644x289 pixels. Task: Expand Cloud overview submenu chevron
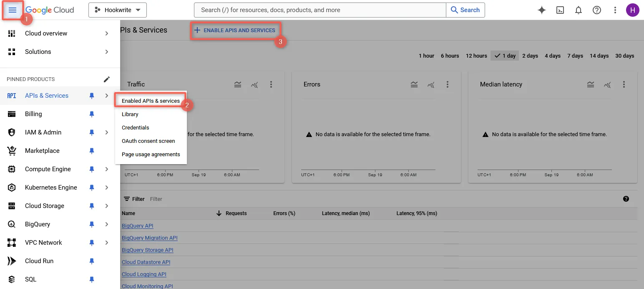(107, 33)
